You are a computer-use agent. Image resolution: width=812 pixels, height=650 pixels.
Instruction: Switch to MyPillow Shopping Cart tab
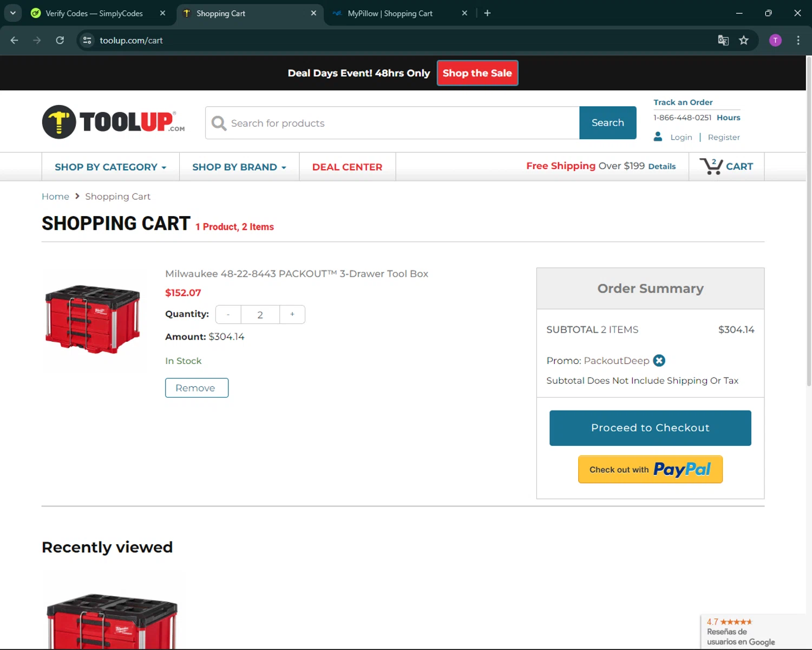390,13
